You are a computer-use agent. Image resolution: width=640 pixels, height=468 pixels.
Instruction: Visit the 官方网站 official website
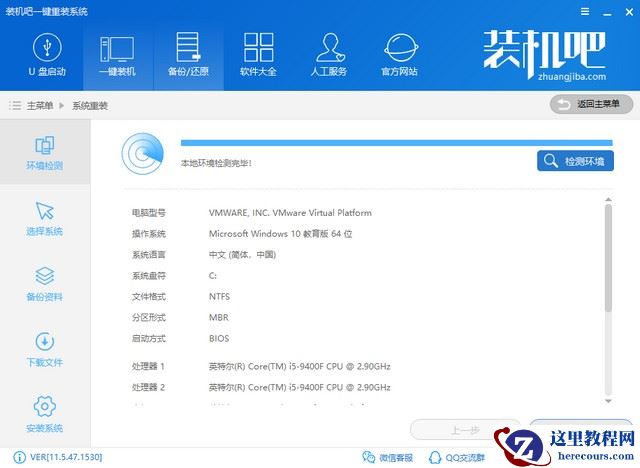tap(400, 55)
